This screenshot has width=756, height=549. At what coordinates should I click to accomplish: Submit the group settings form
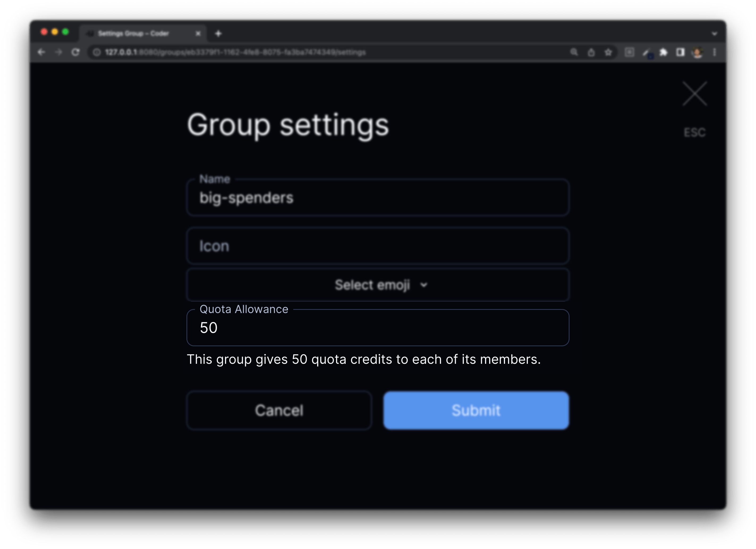click(476, 410)
